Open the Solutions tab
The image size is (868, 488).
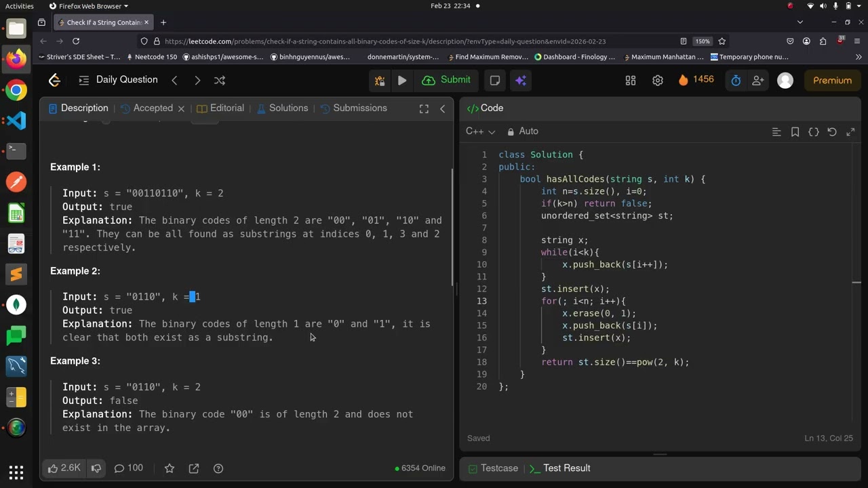pyautogui.click(x=282, y=108)
